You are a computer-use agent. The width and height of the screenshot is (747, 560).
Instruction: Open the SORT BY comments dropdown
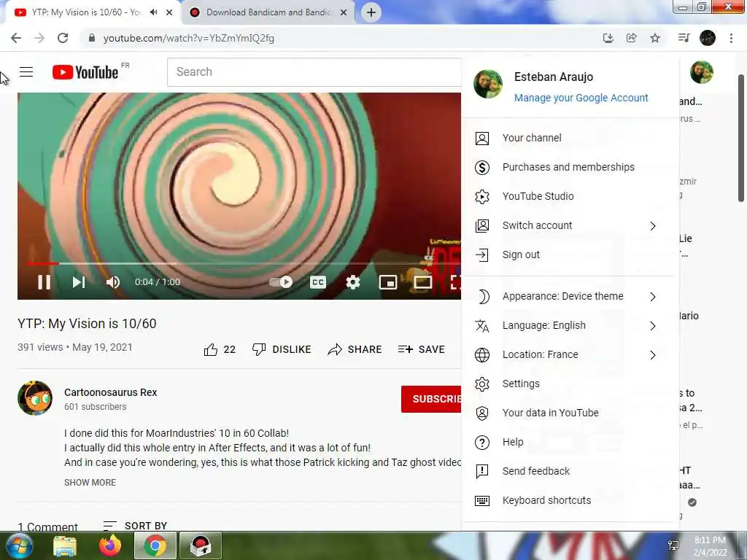coord(135,526)
